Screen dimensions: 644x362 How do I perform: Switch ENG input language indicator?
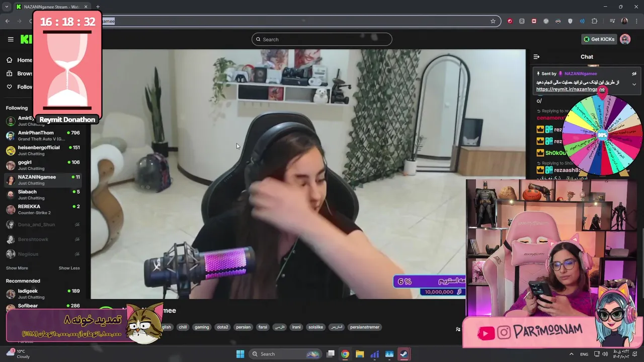[584, 354]
